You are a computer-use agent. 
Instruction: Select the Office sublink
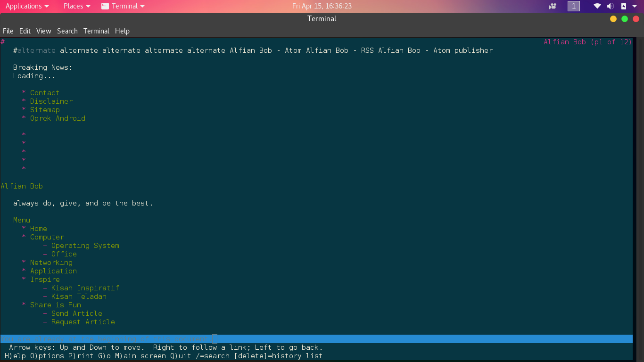pos(64,254)
